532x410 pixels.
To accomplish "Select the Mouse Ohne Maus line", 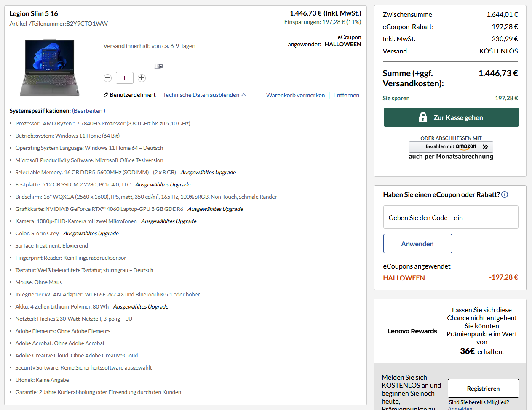I will point(38,282).
